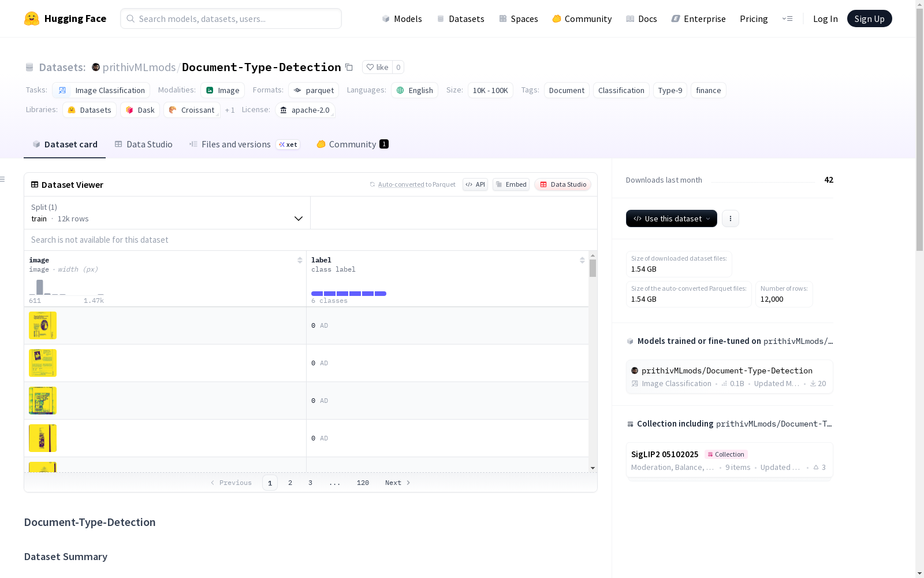Viewport: 924px width, 578px height.
Task: Select the Dask library tag
Action: click(x=140, y=110)
